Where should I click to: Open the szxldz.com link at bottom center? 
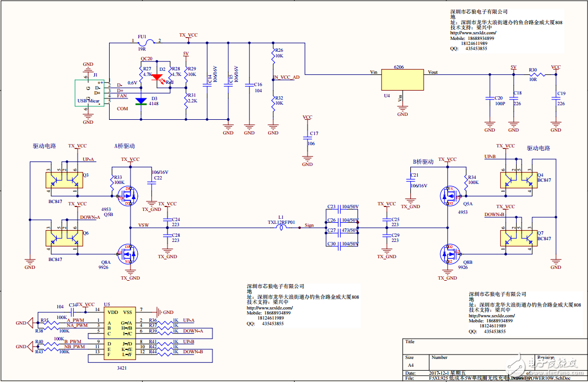pos(270,308)
